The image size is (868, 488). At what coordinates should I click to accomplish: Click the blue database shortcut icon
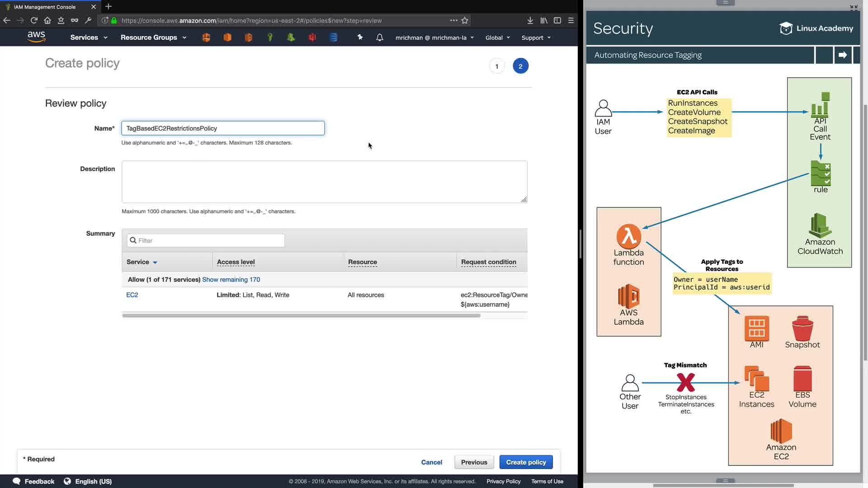click(334, 38)
